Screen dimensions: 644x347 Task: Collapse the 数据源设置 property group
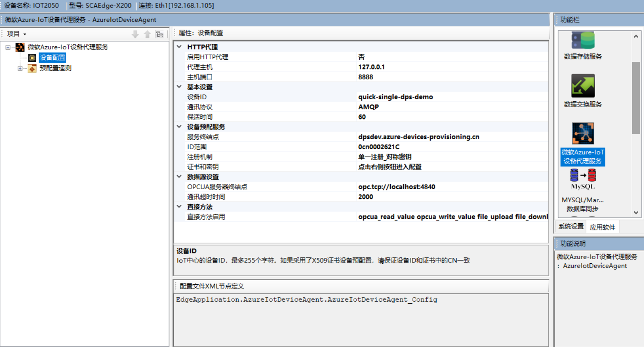[x=179, y=177]
